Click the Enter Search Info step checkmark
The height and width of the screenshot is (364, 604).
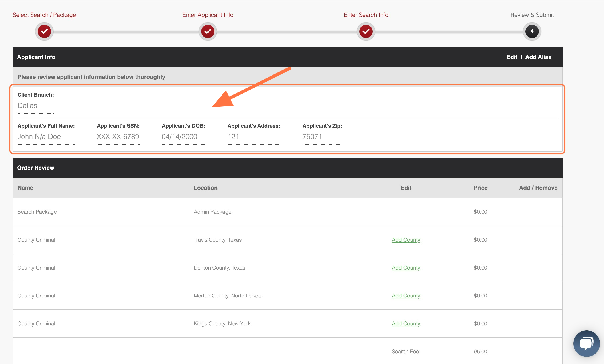(366, 31)
